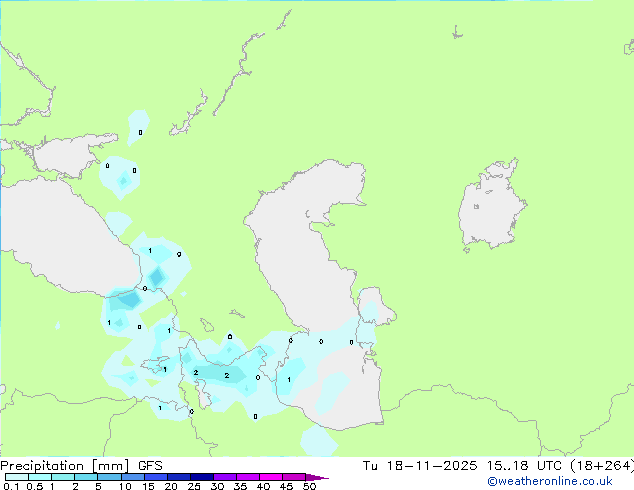Pick the 15–20 mm legend color box
The image size is (634, 490).
[x=156, y=477]
